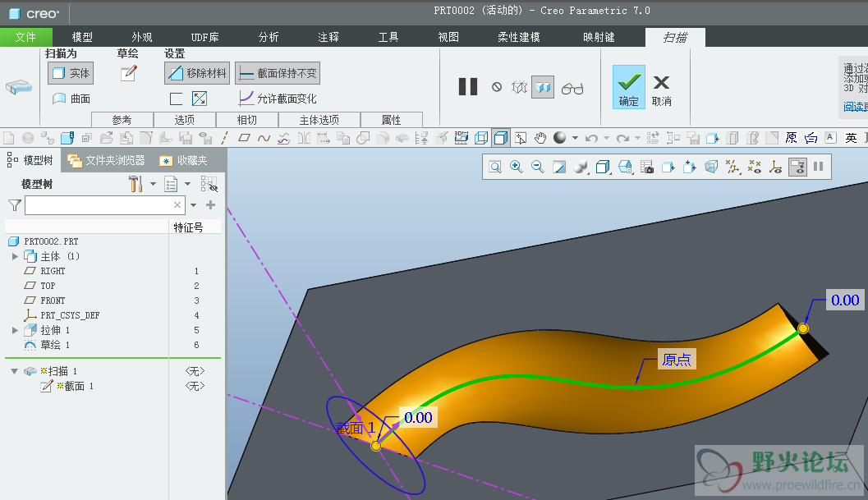868x500 pixels.
Task: Open the 参考 panel tab
Action: tap(122, 120)
